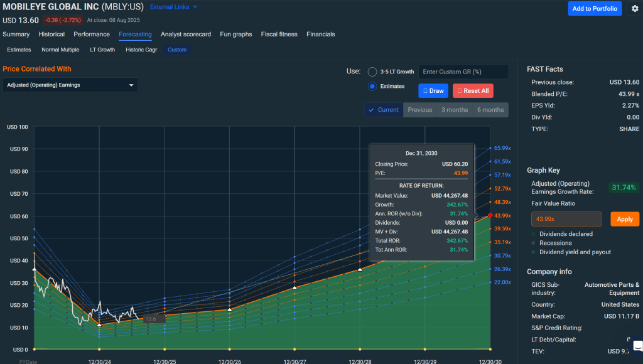The image size is (643, 364).
Task: Click the red 43.99x data point marker
Action: click(490, 215)
